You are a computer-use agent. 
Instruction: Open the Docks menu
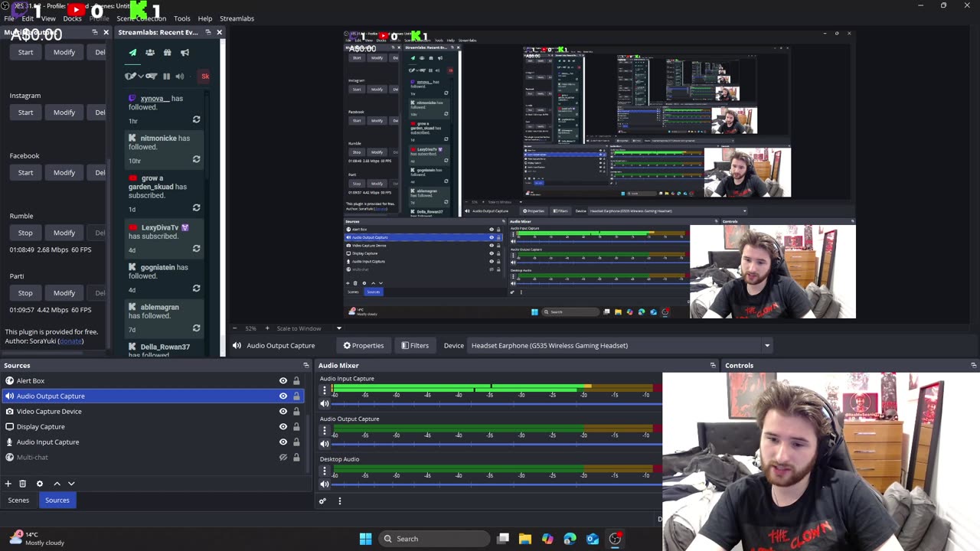(73, 18)
